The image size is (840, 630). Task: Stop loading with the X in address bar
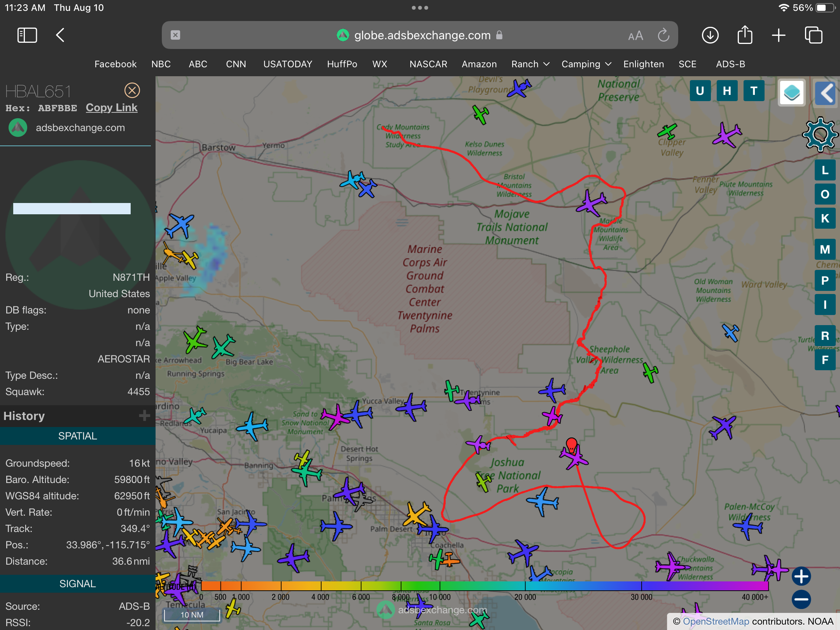[x=175, y=35]
